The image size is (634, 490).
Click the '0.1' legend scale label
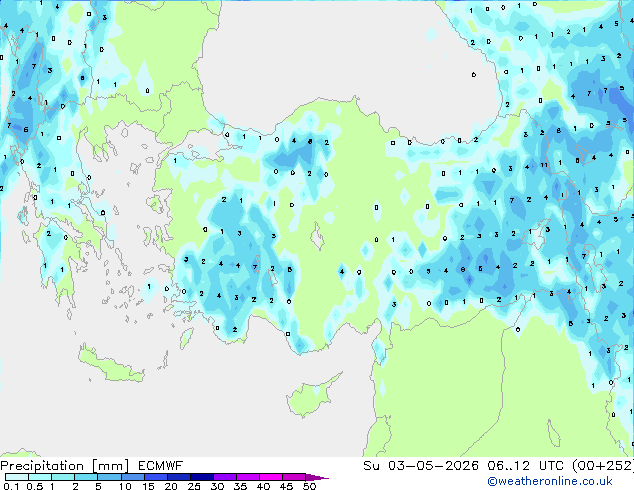coord(11,486)
